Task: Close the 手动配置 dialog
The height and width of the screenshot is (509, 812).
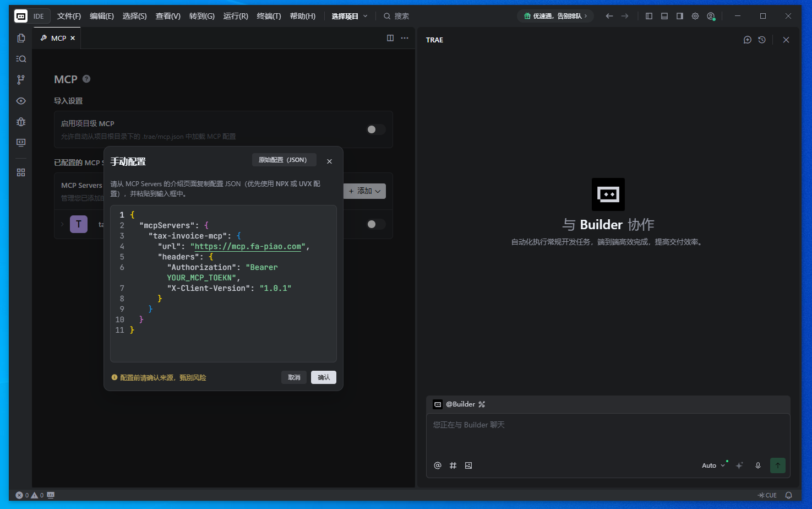Action: [329, 161]
